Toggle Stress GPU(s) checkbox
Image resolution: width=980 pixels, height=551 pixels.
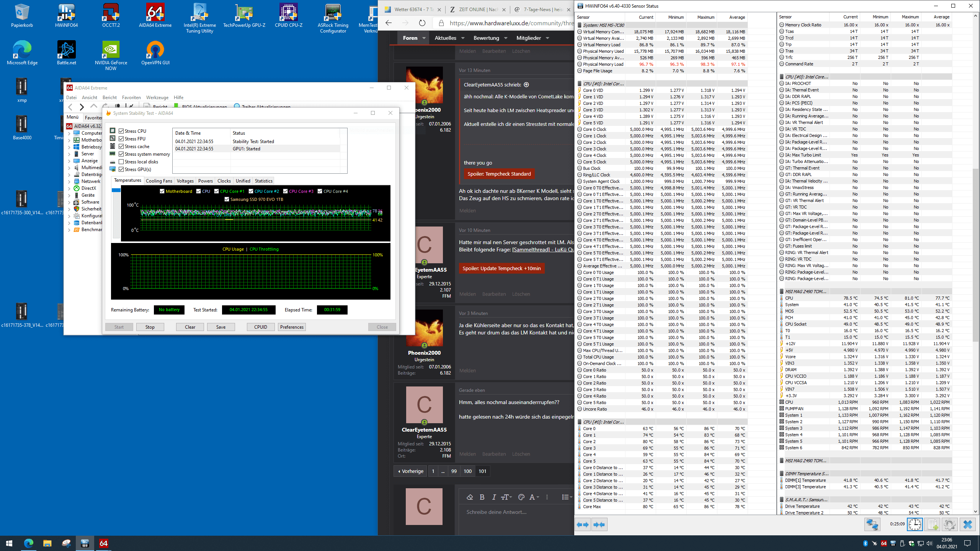(x=121, y=169)
